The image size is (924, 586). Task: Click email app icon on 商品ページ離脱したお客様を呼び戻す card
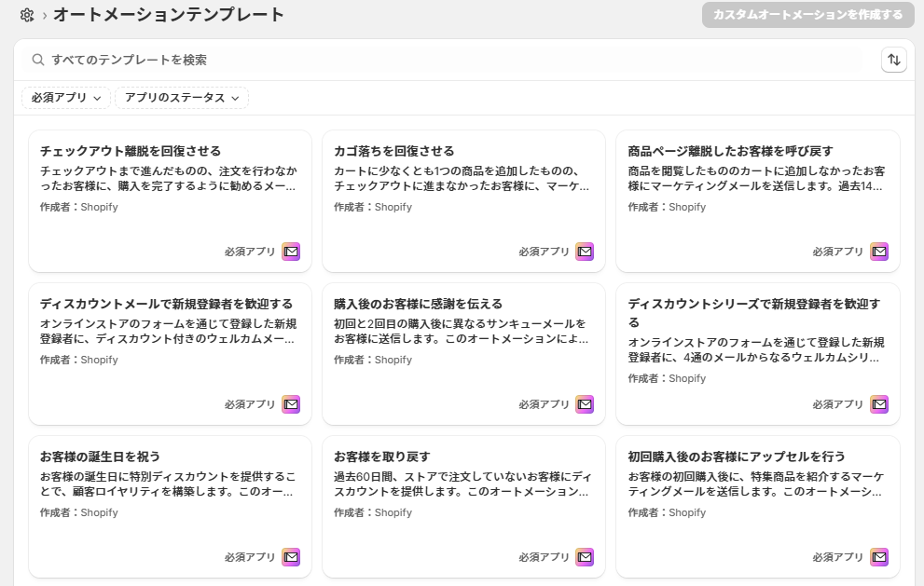point(878,252)
